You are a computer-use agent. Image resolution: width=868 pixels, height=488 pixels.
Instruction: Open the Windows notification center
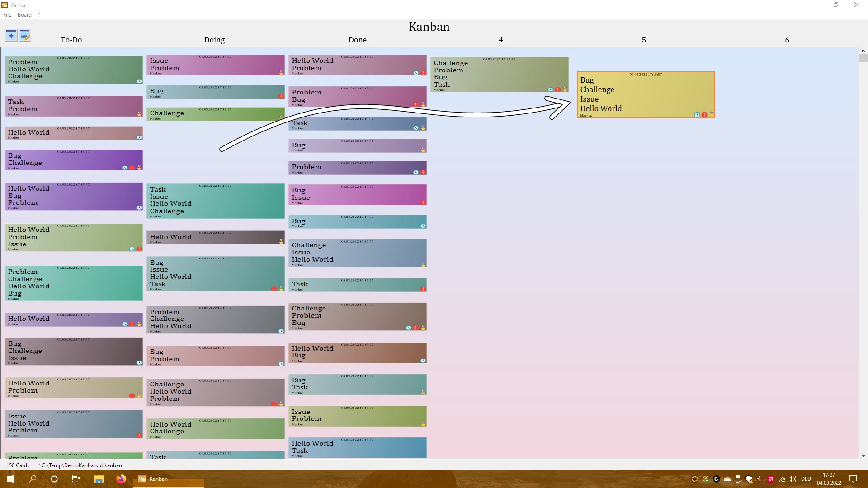tap(853, 479)
